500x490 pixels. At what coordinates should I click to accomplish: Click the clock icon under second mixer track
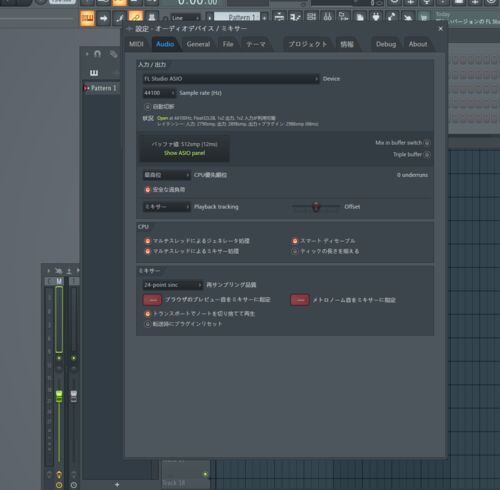(74, 485)
